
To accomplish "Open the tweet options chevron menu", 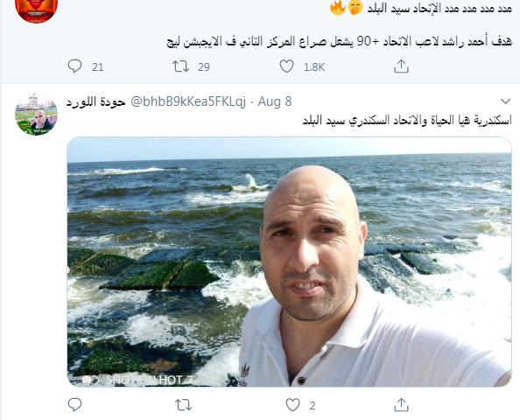I will pyautogui.click(x=505, y=101).
